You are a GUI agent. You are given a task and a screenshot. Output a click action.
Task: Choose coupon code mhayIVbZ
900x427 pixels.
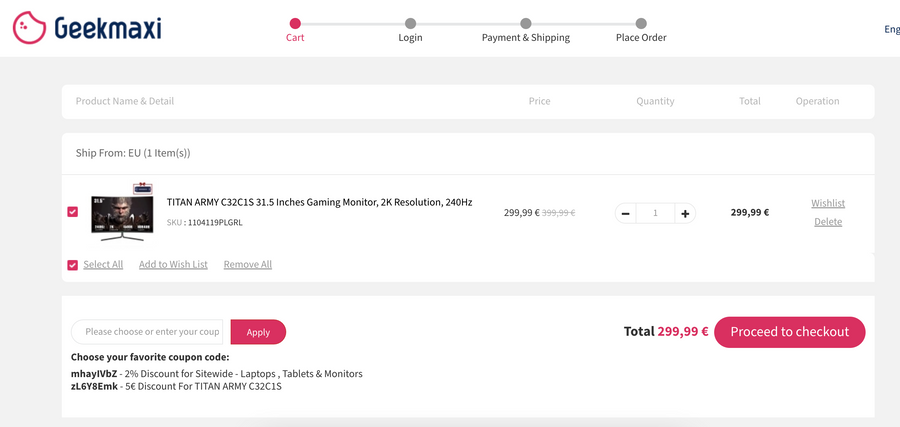(94, 374)
